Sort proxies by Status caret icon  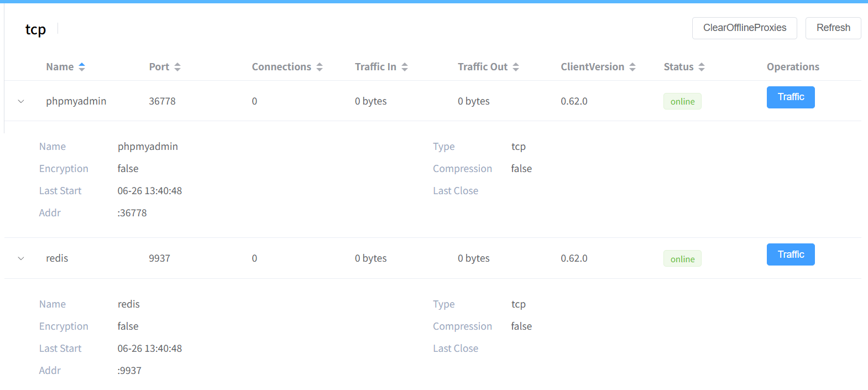[x=702, y=67]
